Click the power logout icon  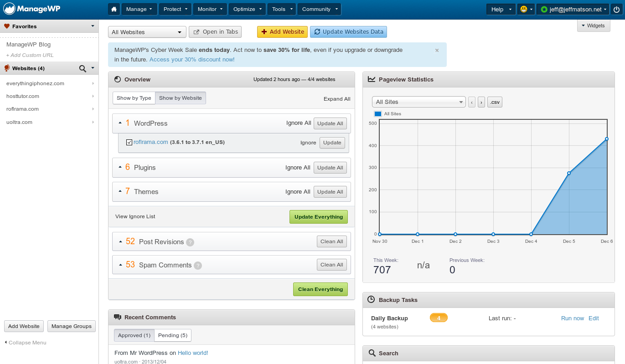(x=616, y=9)
